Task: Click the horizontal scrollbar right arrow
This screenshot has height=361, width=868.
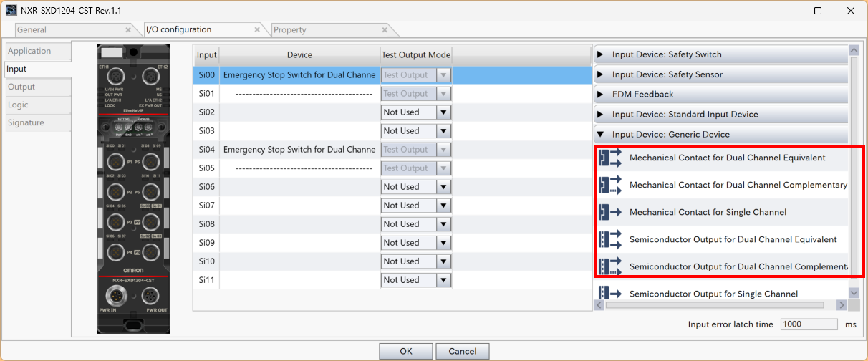Action: point(842,305)
